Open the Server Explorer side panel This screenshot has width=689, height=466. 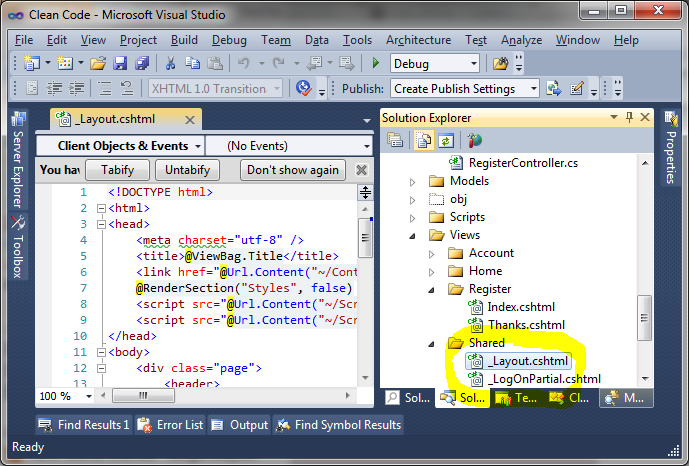click(18, 160)
